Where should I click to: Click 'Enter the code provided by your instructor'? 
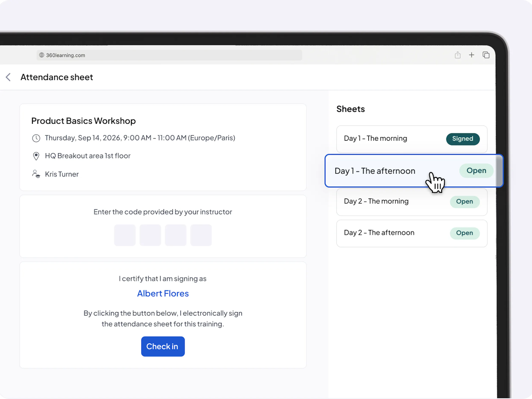click(x=163, y=212)
